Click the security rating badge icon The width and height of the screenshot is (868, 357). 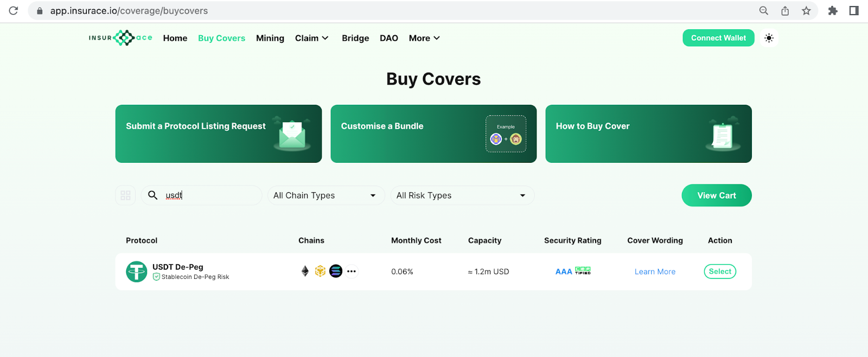tap(583, 271)
